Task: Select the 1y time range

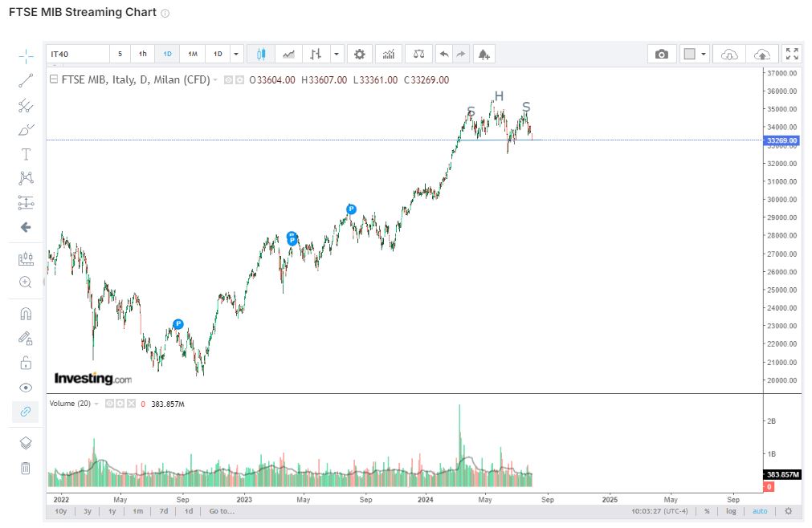Action: coord(112,511)
